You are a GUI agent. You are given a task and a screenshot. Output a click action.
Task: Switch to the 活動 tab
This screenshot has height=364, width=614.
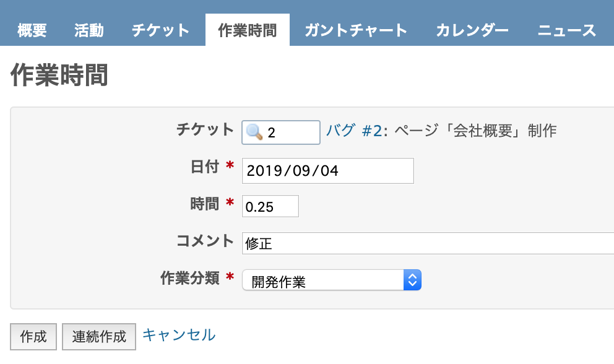pyautogui.click(x=89, y=30)
